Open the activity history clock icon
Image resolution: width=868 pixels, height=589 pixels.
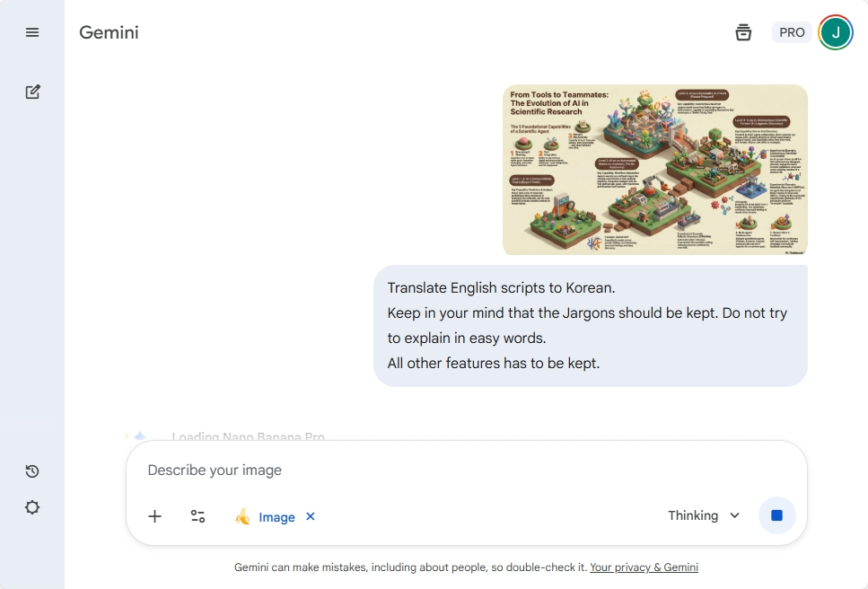32,471
